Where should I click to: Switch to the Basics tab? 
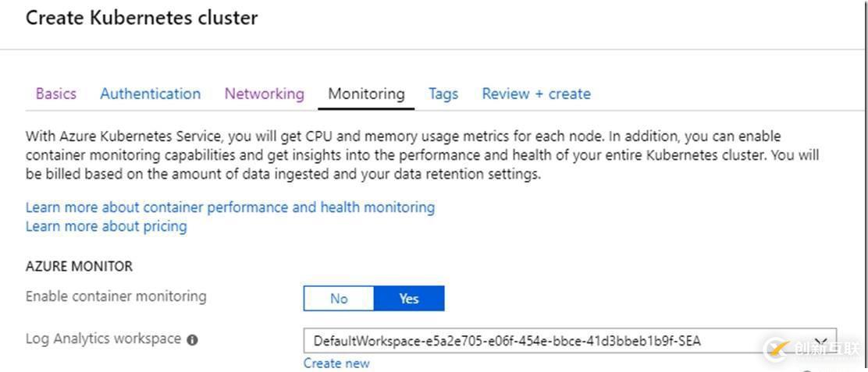pos(56,94)
